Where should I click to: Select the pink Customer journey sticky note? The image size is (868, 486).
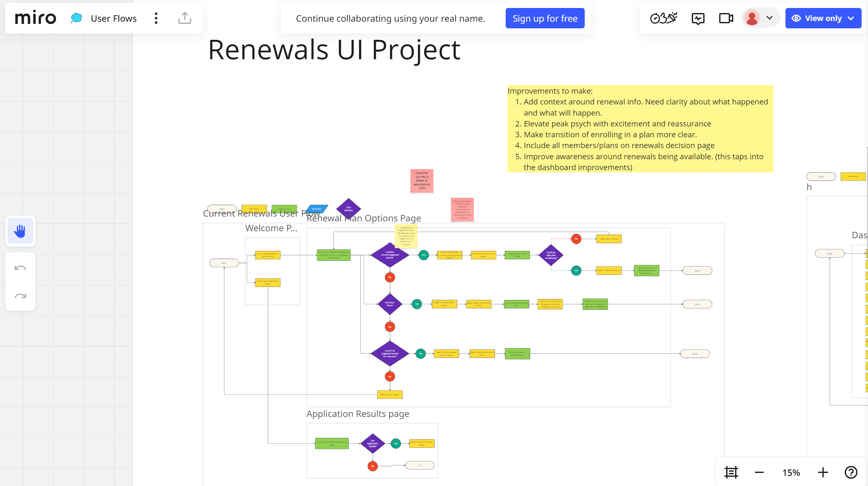[422, 181]
